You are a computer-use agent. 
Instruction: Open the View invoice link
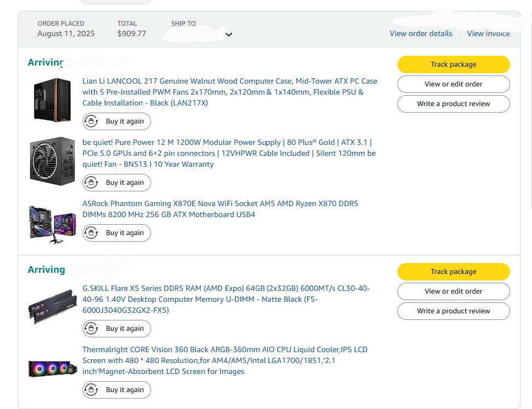coord(488,33)
